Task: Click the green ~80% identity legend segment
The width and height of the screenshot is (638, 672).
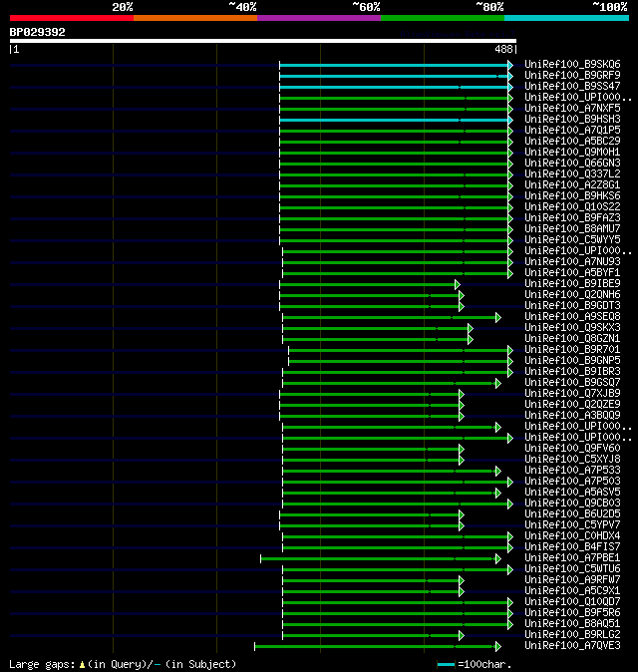Action: click(x=443, y=18)
